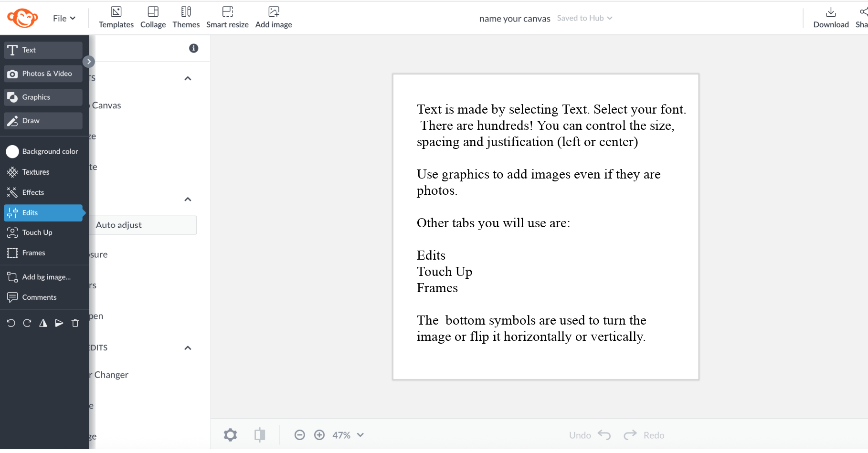Open the Collage tool
868x453 pixels.
(153, 18)
